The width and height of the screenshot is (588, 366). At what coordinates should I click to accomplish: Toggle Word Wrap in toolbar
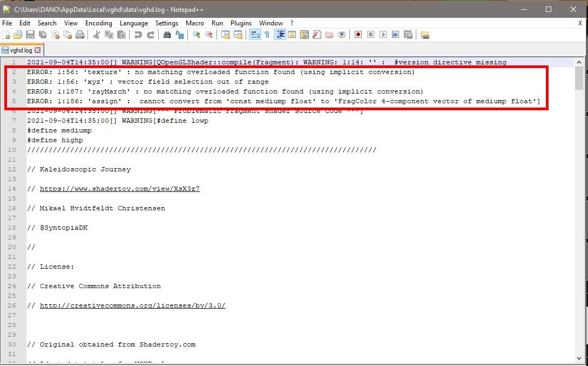pyautogui.click(x=254, y=35)
